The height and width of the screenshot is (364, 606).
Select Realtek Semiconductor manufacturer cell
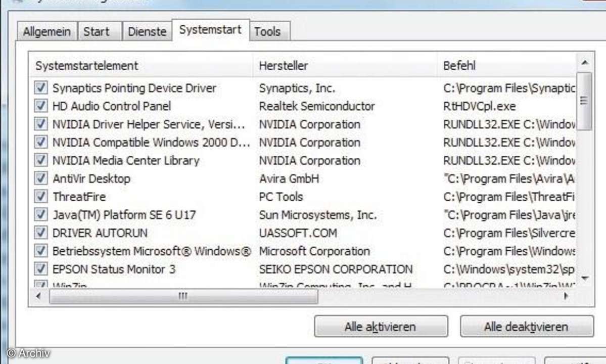coord(317,106)
